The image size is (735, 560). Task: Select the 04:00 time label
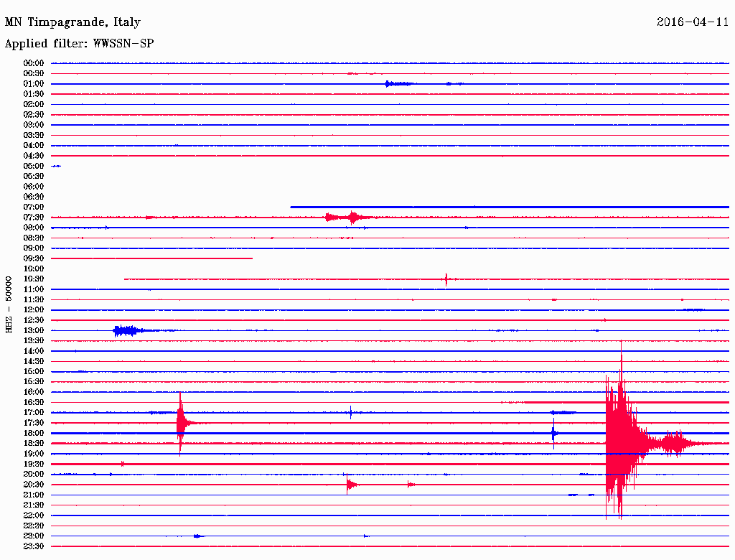(x=34, y=146)
